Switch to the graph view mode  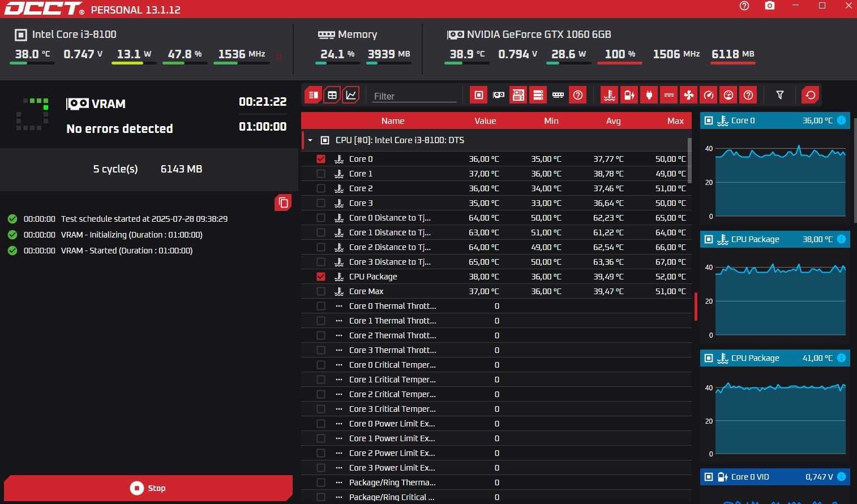coord(351,95)
